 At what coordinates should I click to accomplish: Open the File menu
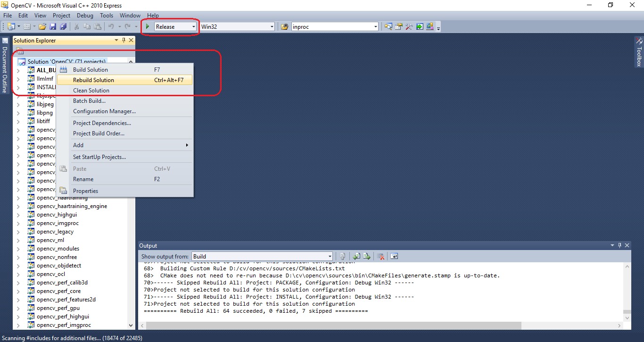pos(8,16)
